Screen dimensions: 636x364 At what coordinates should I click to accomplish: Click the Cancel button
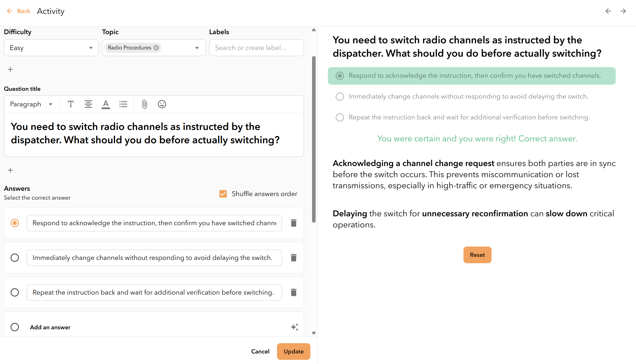pos(260,352)
